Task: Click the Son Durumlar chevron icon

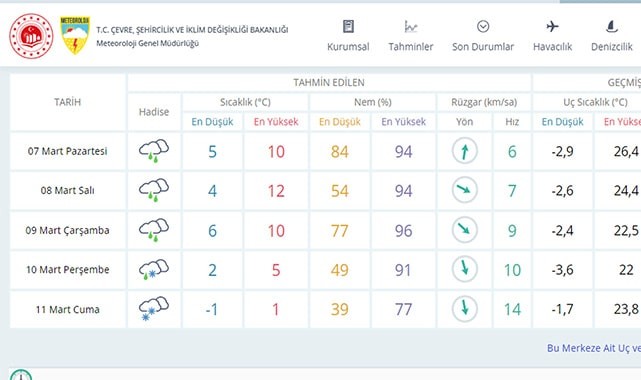Action: tap(483, 27)
